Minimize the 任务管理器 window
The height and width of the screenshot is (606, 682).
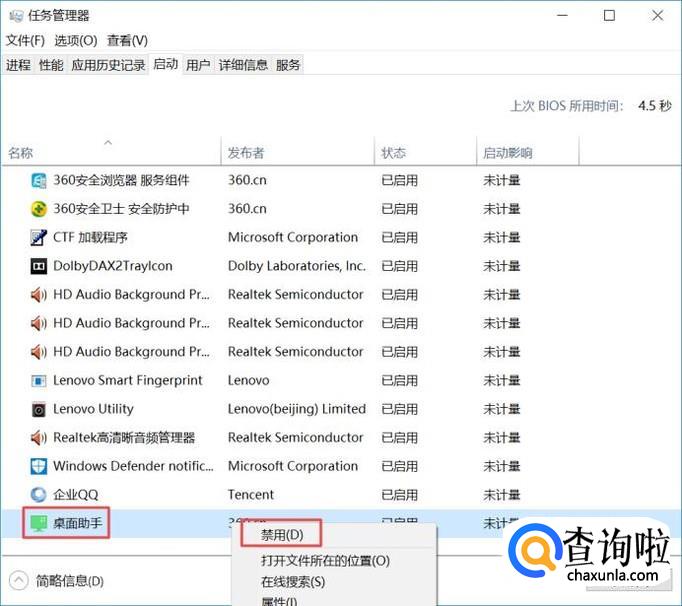coord(562,16)
